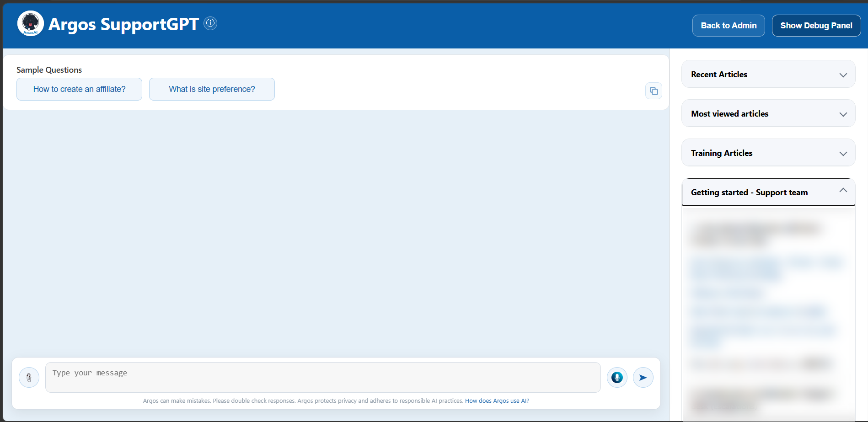Expand the Recent Articles section
This screenshot has height=422, width=868.
tap(768, 74)
